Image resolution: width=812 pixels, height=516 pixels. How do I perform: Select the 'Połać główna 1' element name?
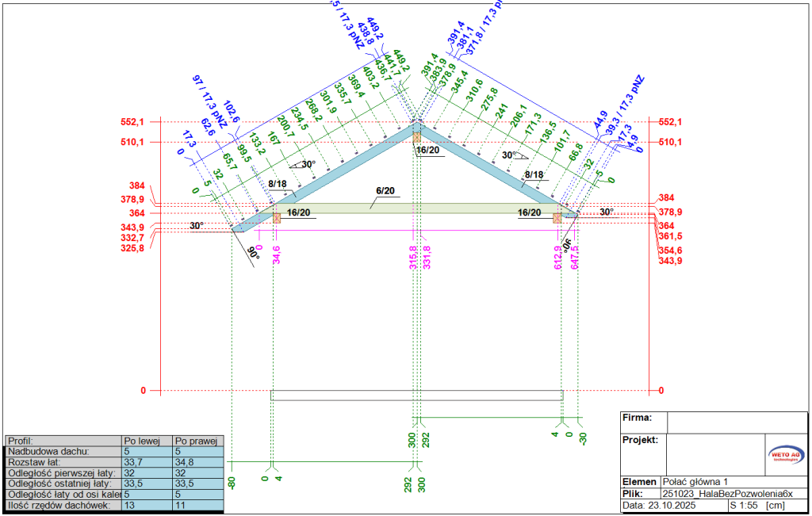(x=695, y=482)
